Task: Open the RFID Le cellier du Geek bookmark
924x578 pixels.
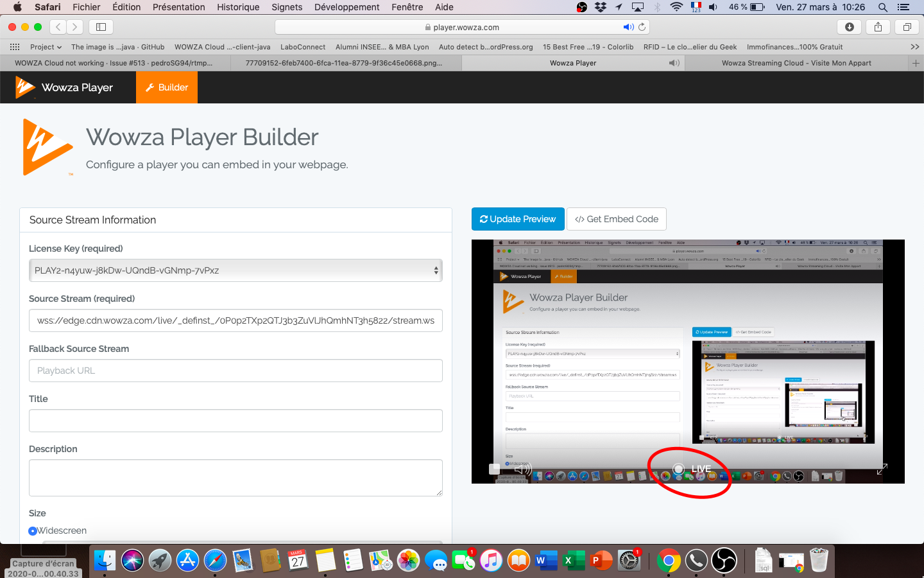Action: (690, 47)
